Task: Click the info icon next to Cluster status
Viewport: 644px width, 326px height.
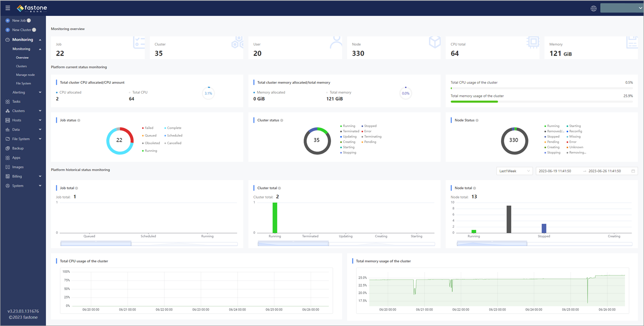Action: [282, 120]
